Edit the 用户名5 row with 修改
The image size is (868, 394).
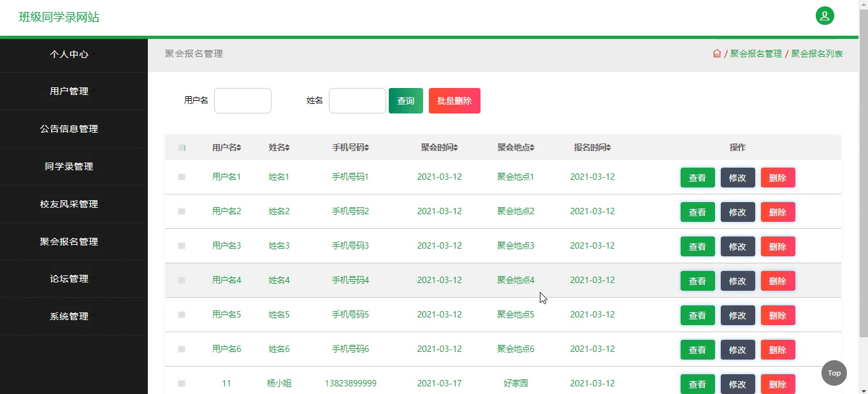tap(738, 316)
